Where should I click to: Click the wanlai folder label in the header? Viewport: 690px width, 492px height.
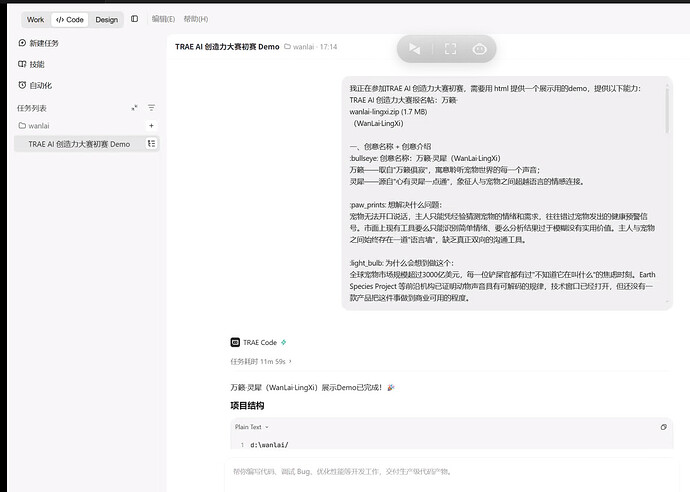[x=303, y=47]
